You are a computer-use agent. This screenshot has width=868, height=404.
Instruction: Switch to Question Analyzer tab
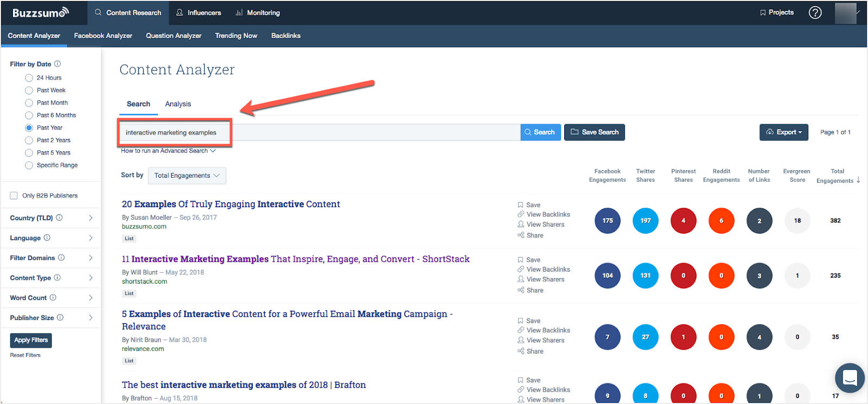point(174,36)
